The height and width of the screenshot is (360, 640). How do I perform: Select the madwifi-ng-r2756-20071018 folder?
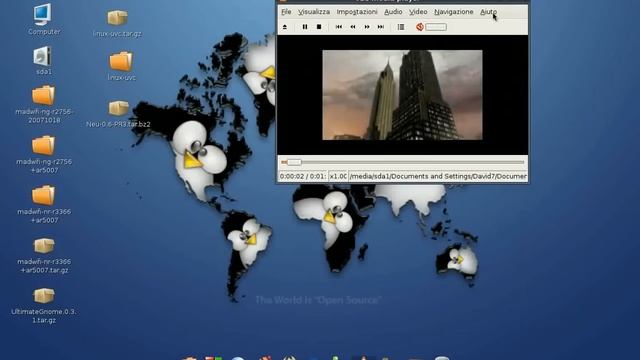[x=44, y=104]
